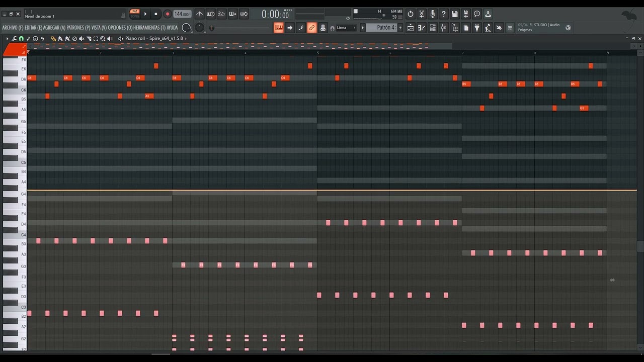644x362 pixels.
Task: Expand the pattern list arrow left of Patrón 4
Action: pyautogui.click(x=363, y=28)
